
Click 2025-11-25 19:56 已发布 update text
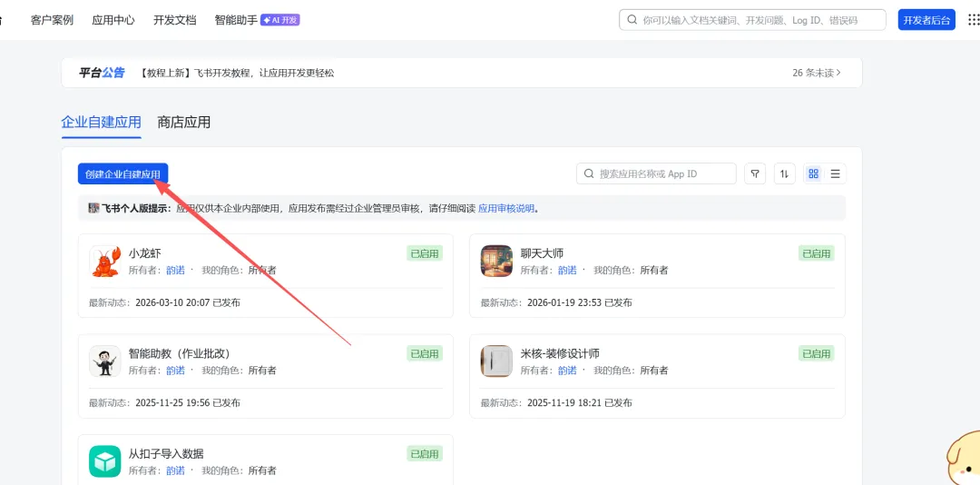tap(188, 403)
